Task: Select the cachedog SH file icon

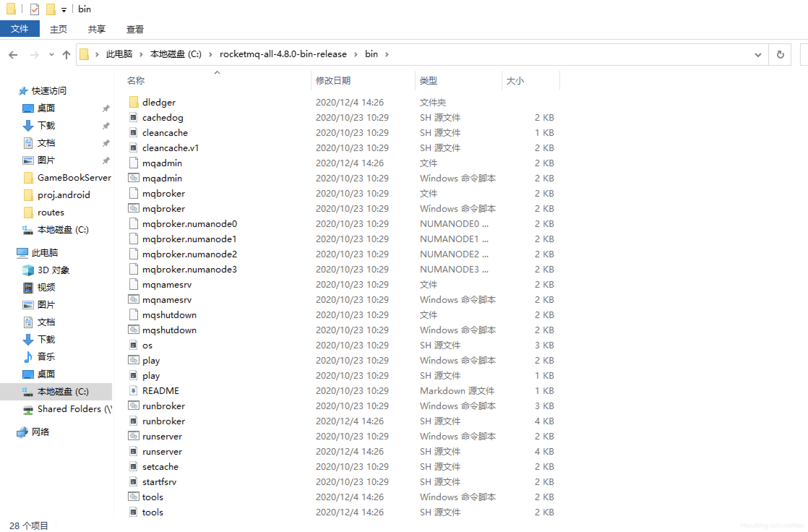Action: [134, 117]
